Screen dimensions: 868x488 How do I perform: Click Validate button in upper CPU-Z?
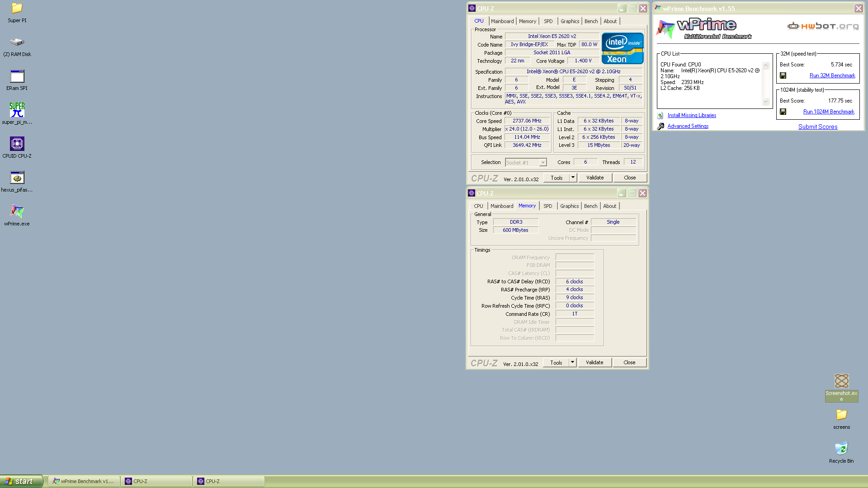595,178
